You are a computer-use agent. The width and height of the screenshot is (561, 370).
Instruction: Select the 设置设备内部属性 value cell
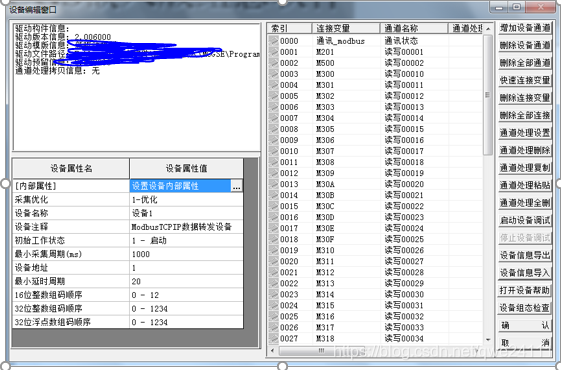tap(180, 186)
